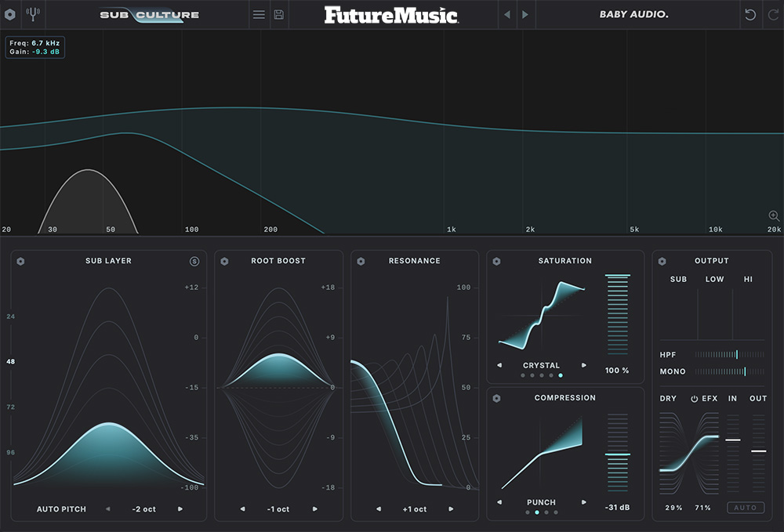This screenshot has width=784, height=532.
Task: Save preset with the floppy disk icon
Action: [x=279, y=14]
